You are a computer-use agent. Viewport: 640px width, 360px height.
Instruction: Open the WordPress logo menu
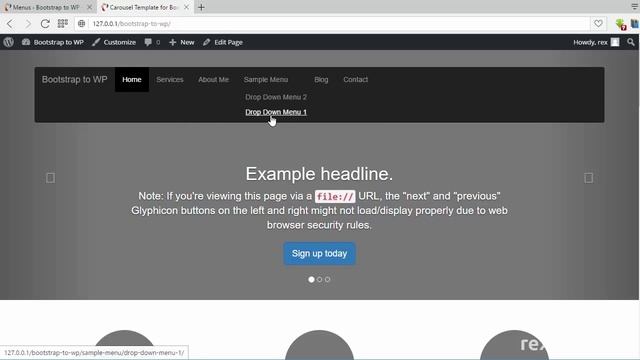[9, 42]
